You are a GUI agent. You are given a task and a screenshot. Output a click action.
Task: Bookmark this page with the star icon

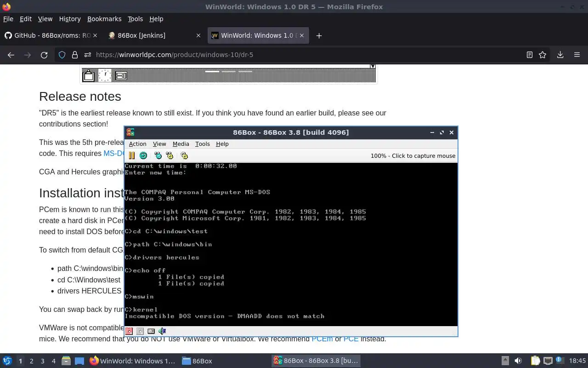coord(543,55)
